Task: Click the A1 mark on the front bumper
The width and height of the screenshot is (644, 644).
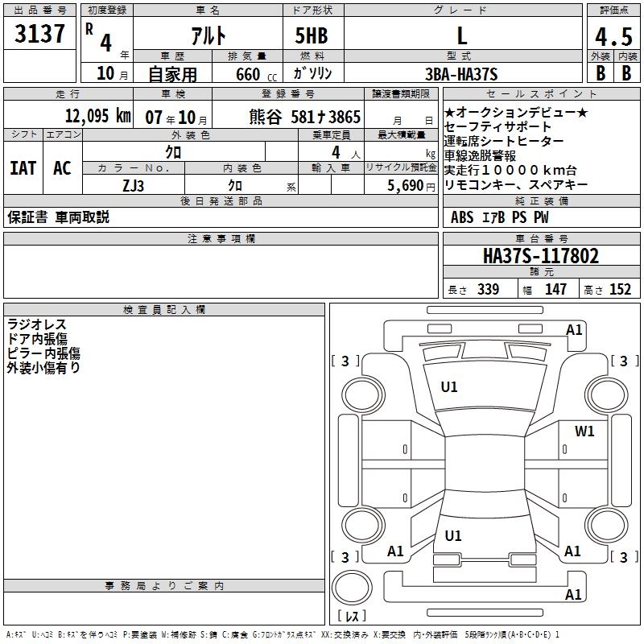Action: [574, 330]
